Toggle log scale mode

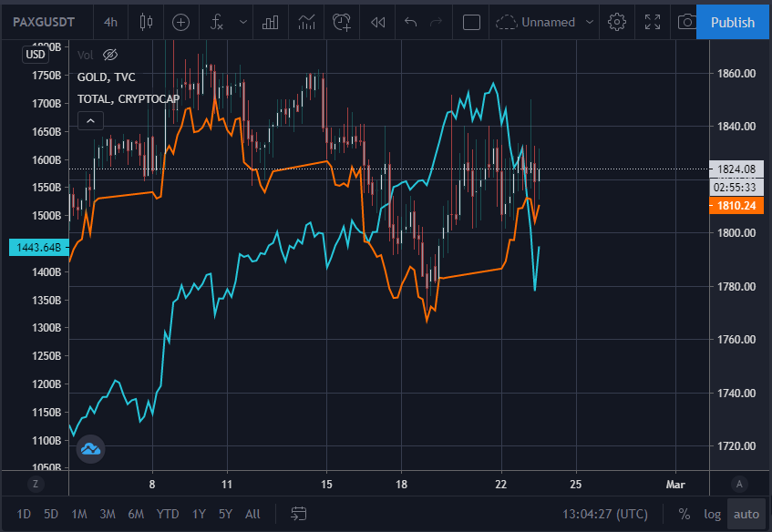(712, 515)
